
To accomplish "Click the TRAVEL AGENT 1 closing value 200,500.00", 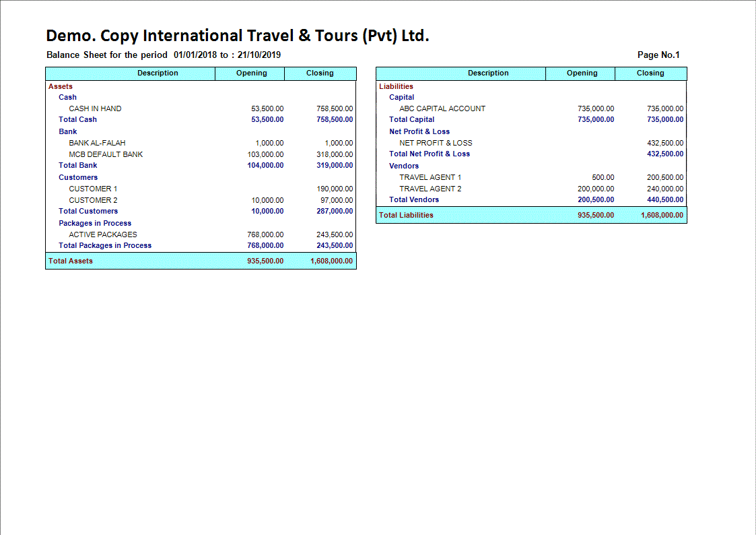I will coord(665,177).
